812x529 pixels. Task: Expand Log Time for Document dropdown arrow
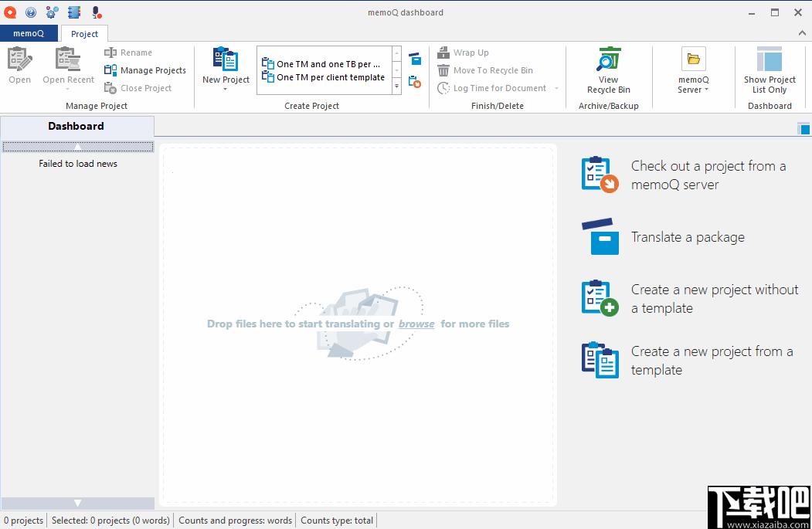557,88
